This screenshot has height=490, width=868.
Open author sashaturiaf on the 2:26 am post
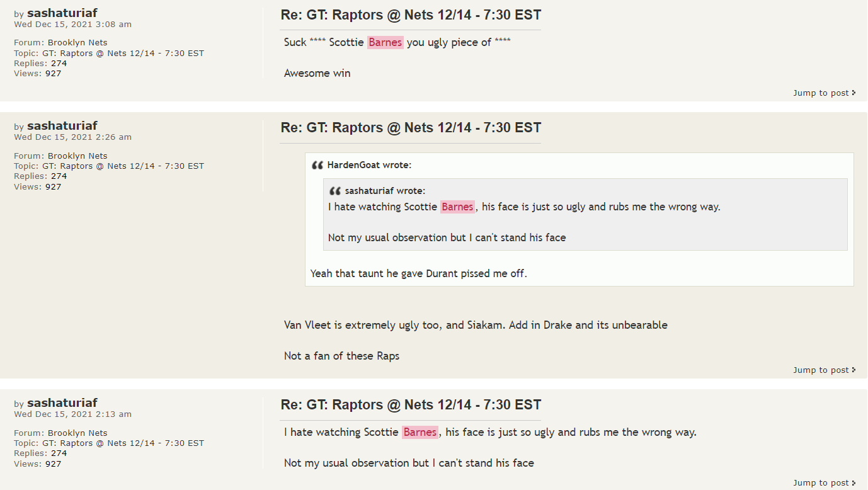pos(62,125)
